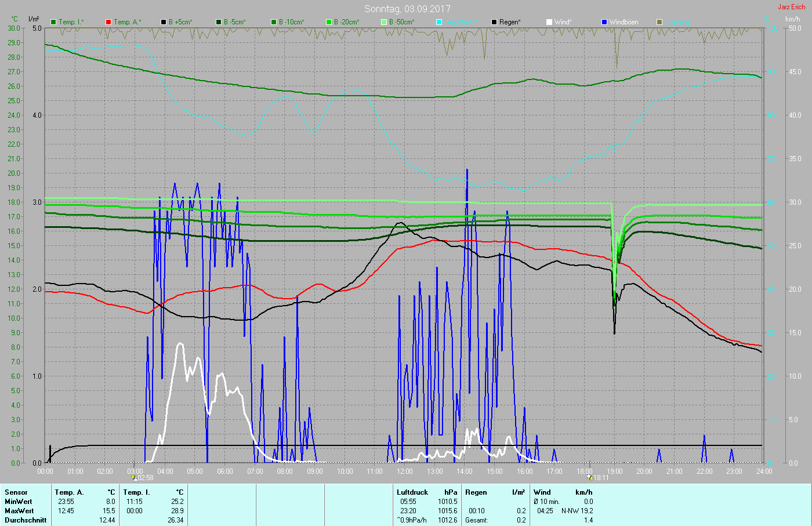Click the sunrise marker icon at 02:58
Viewport: 812px width, 526px height.
coord(134,477)
